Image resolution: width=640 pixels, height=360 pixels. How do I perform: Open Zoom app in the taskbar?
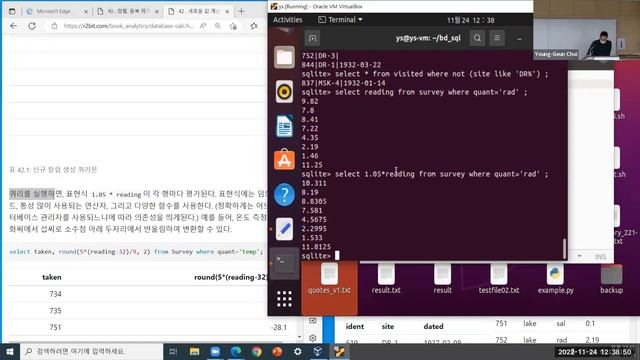215,351
